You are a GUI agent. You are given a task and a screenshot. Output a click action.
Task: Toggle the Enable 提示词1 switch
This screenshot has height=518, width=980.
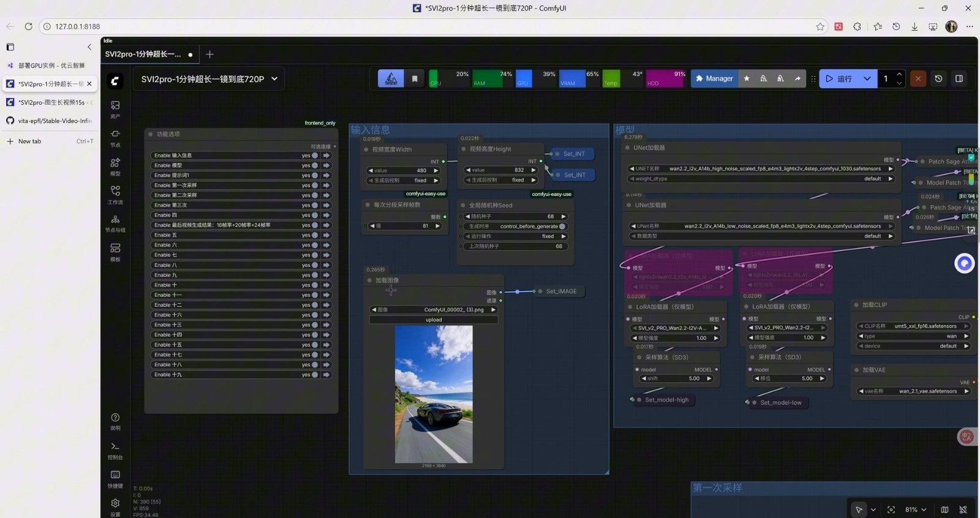(x=315, y=175)
